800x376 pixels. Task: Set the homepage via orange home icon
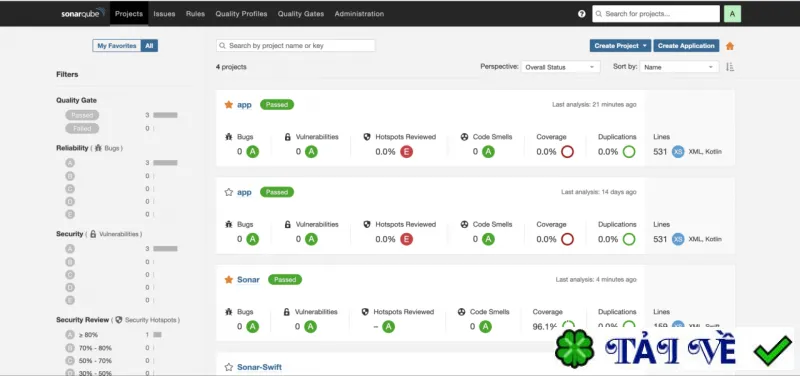(x=730, y=46)
